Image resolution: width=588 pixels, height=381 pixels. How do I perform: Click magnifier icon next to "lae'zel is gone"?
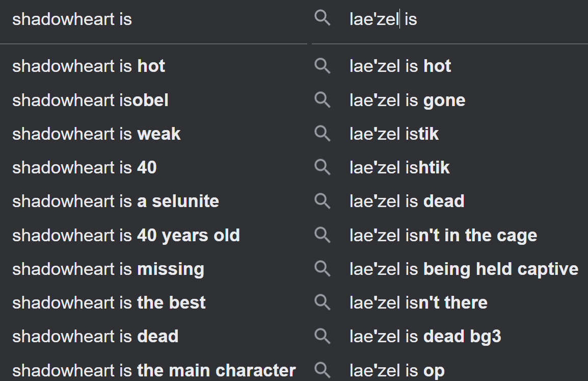pos(322,100)
